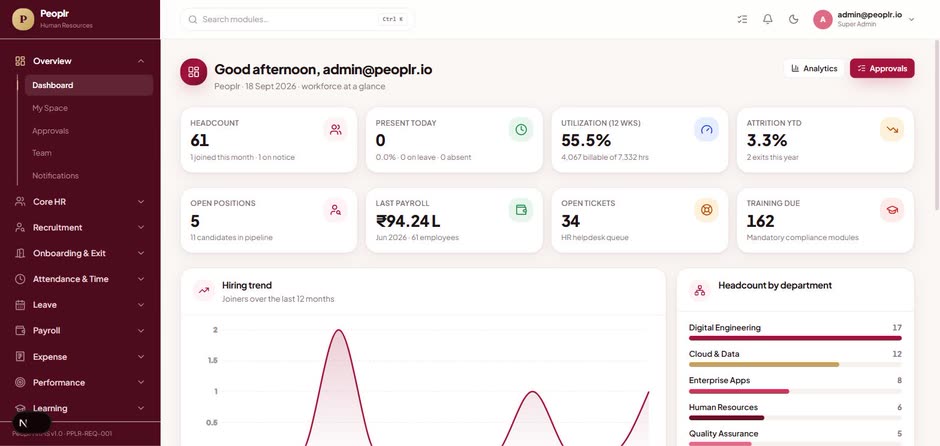The width and height of the screenshot is (940, 446).
Task: Expand the Performance section chevron
Action: tap(141, 382)
